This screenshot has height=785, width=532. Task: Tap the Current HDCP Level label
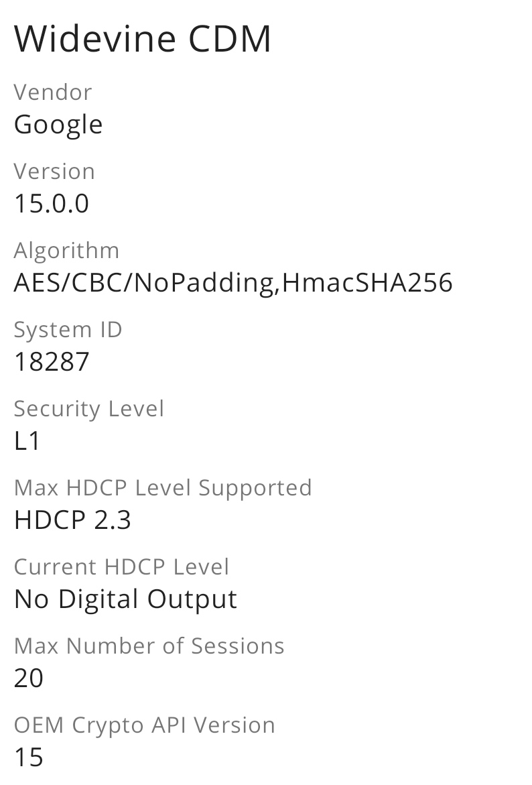[x=121, y=566]
